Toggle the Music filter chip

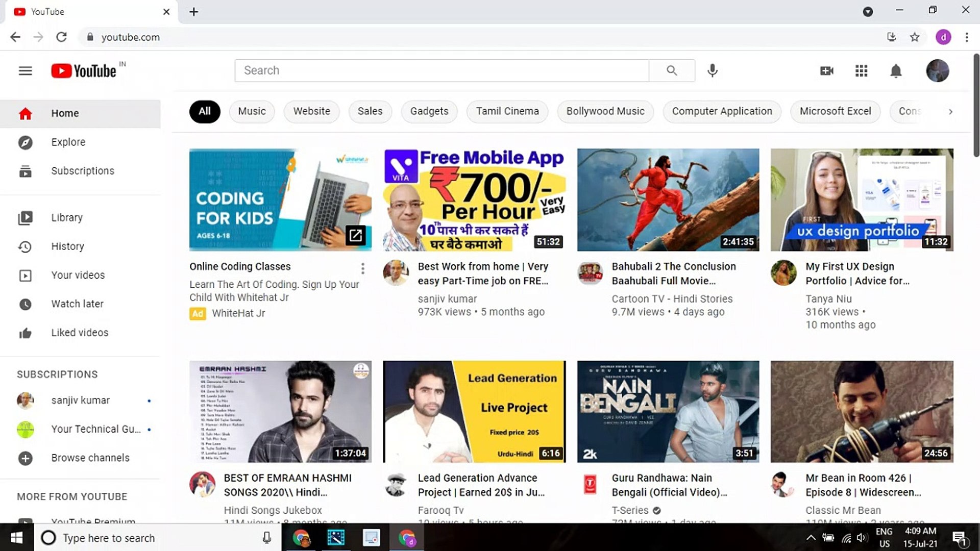[252, 111]
